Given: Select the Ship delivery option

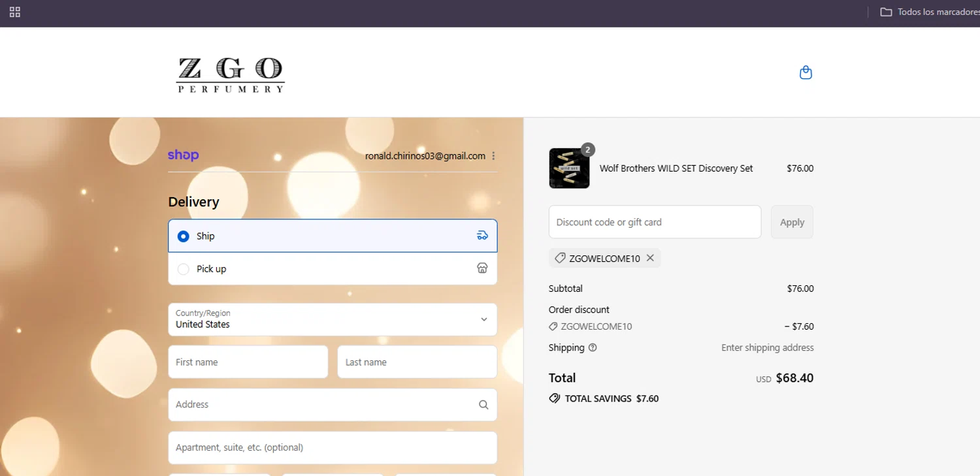Looking at the screenshot, I should [x=333, y=236].
